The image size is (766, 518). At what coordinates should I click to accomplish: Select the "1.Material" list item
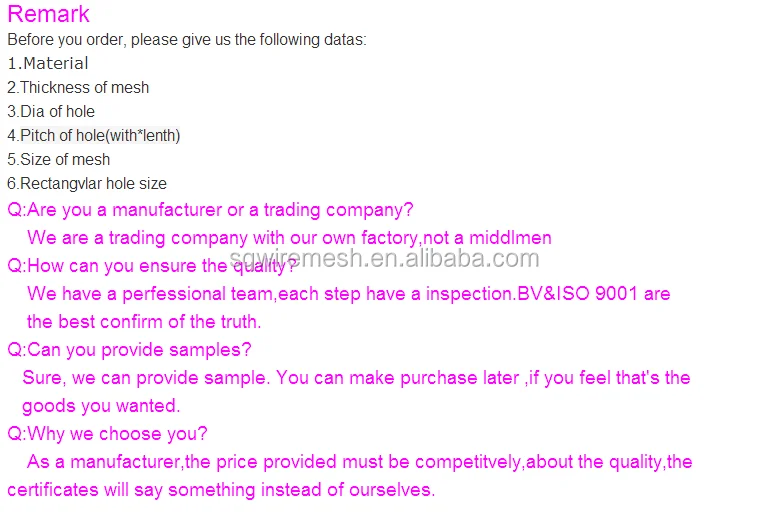tap(48, 63)
